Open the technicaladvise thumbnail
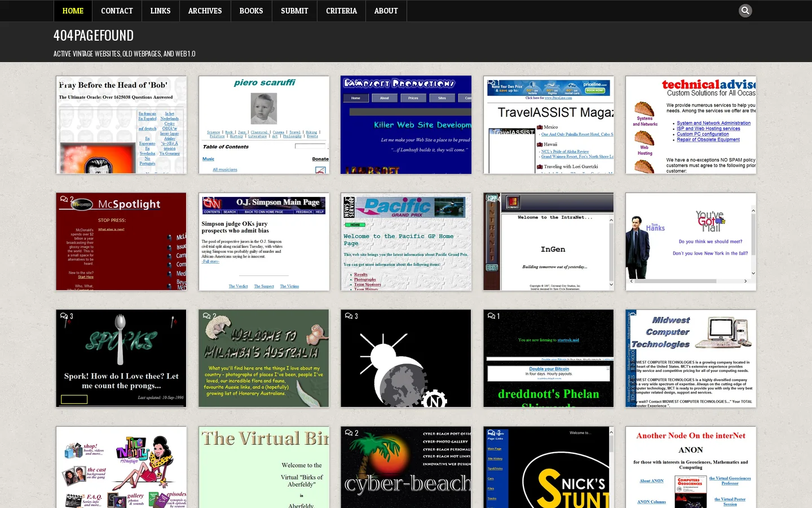812x508 pixels. [691, 125]
